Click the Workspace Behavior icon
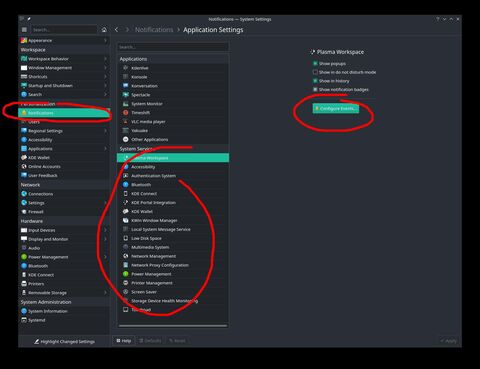This screenshot has height=369, width=480. (x=24, y=59)
